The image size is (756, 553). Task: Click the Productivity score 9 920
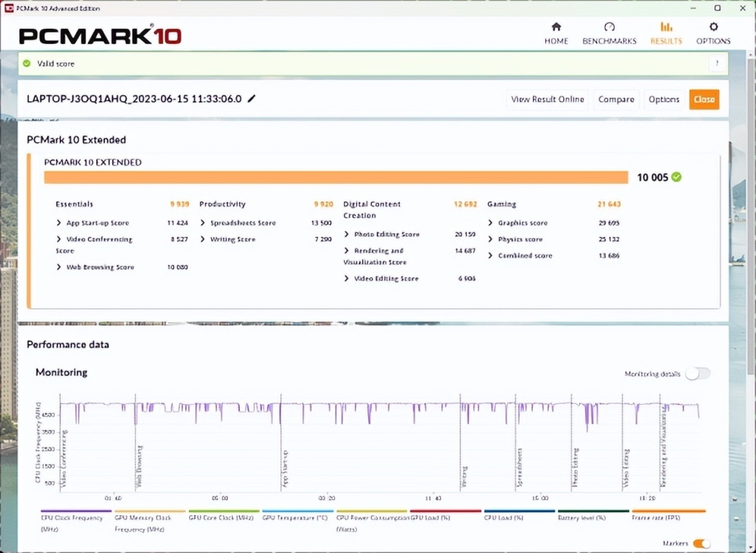(323, 204)
